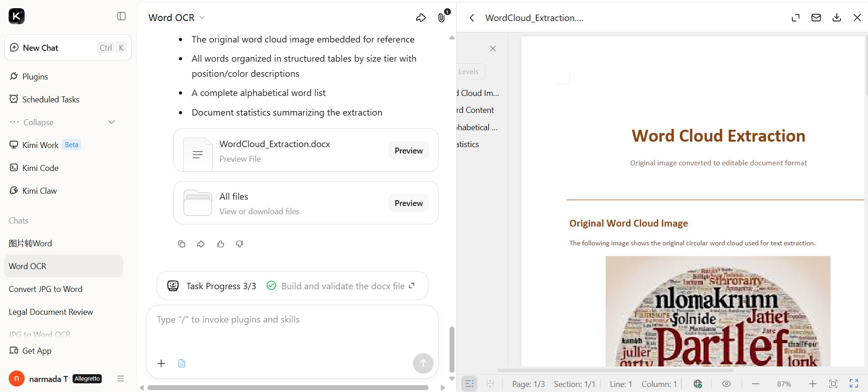Preview All files
The image size is (868, 392).
tap(408, 203)
